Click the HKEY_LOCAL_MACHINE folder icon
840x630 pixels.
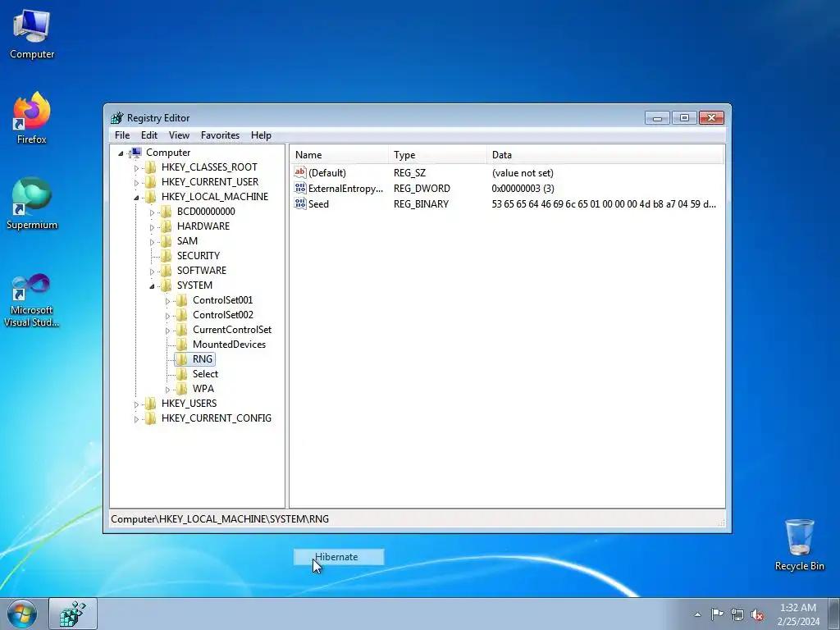click(151, 197)
